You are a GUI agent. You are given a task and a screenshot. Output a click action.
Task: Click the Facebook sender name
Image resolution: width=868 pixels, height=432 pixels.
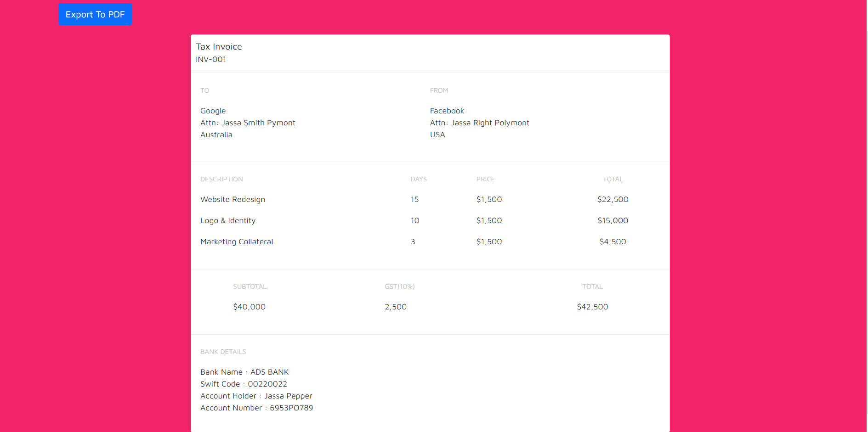(447, 111)
